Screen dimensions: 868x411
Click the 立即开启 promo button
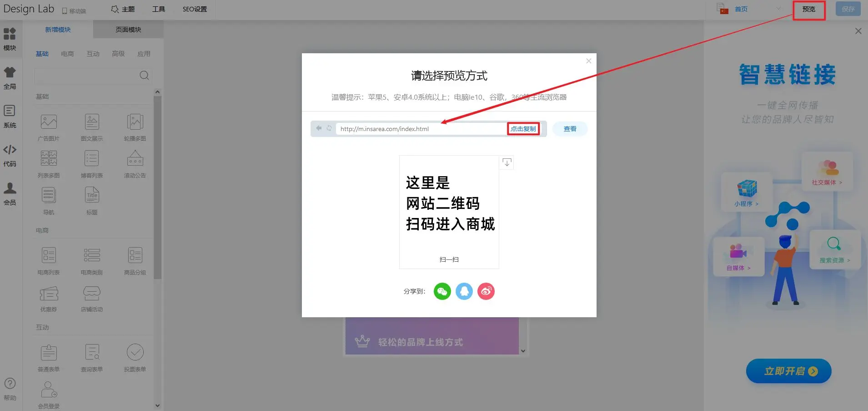[x=788, y=371]
